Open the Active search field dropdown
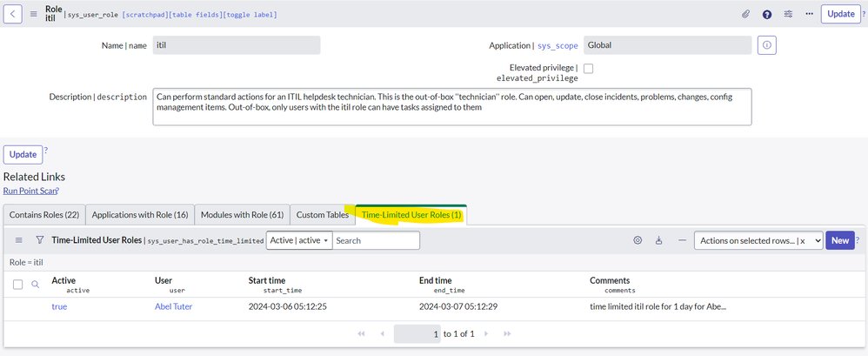 tap(299, 240)
